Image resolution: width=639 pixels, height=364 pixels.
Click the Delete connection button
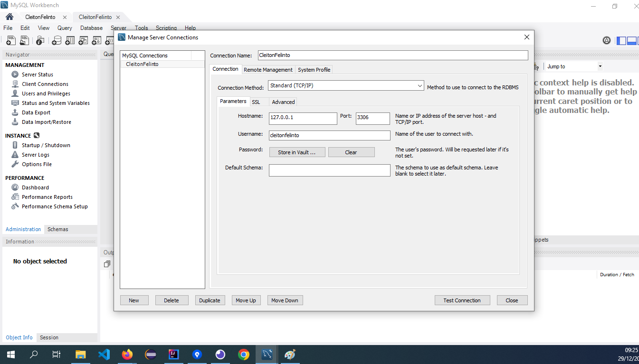[172, 300]
